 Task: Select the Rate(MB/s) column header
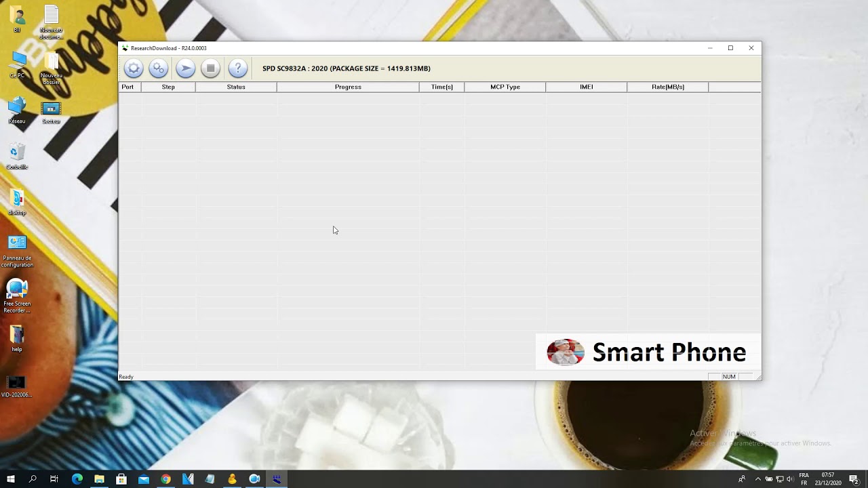click(x=668, y=87)
